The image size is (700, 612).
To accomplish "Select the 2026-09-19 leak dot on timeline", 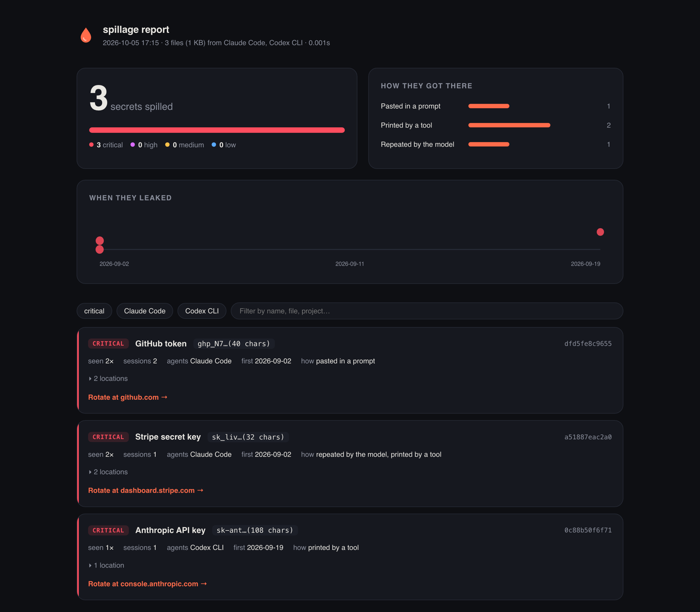I will [x=600, y=232].
